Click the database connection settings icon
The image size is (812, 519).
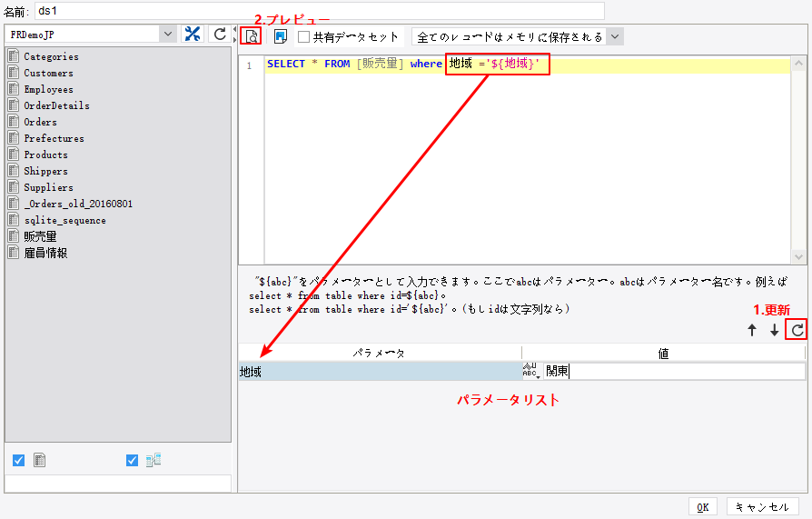click(x=193, y=35)
